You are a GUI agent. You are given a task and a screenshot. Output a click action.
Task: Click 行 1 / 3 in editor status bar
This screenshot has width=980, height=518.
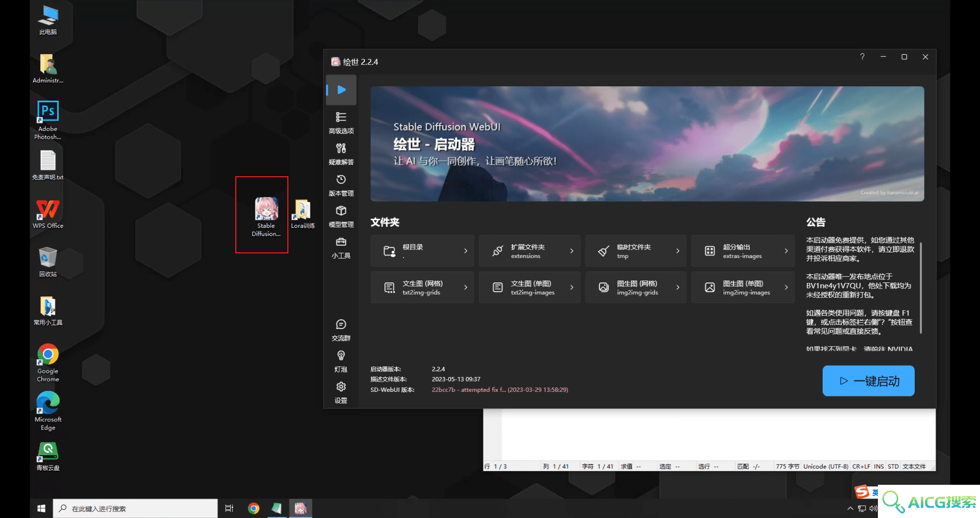point(495,466)
